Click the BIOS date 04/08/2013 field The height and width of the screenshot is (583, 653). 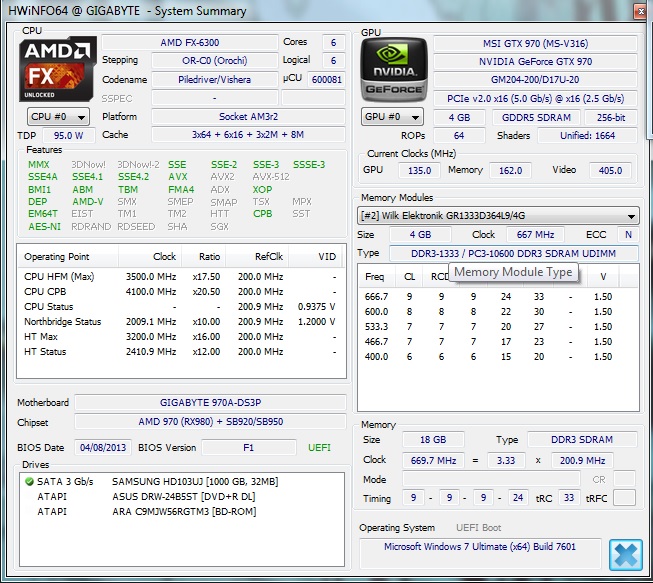(x=103, y=448)
